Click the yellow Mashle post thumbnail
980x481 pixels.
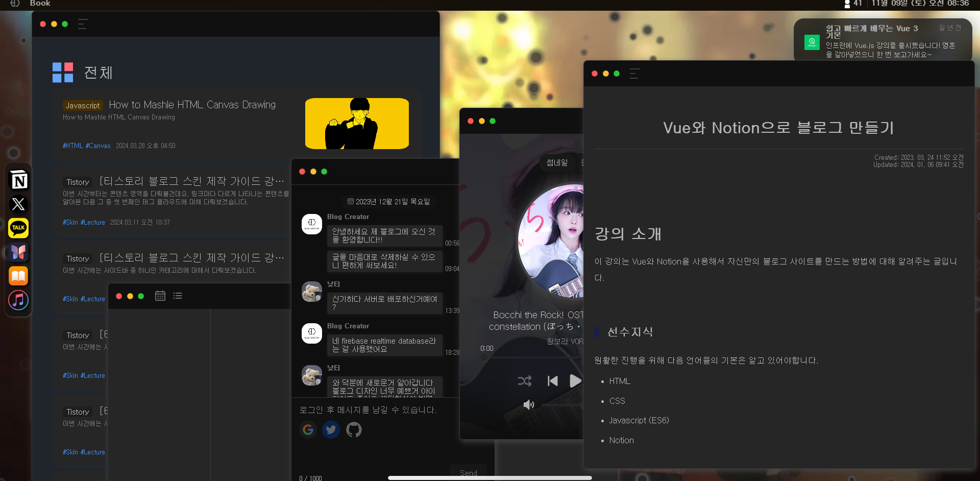click(x=357, y=124)
